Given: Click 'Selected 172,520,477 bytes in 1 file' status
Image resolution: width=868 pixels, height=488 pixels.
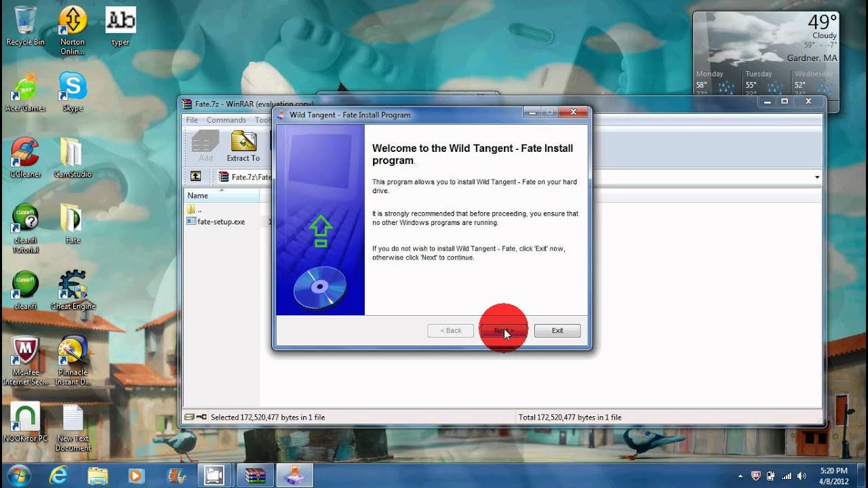Looking at the screenshot, I should point(268,418).
